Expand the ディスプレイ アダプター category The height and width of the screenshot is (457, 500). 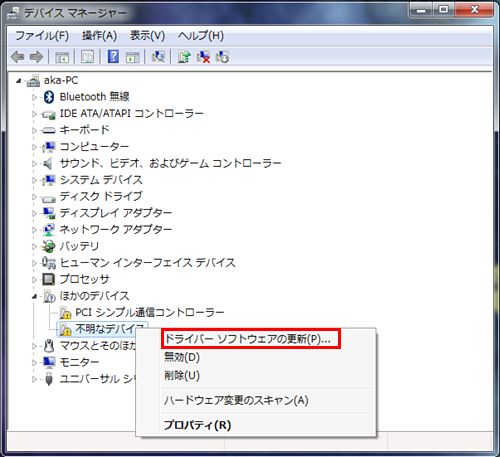(34, 213)
